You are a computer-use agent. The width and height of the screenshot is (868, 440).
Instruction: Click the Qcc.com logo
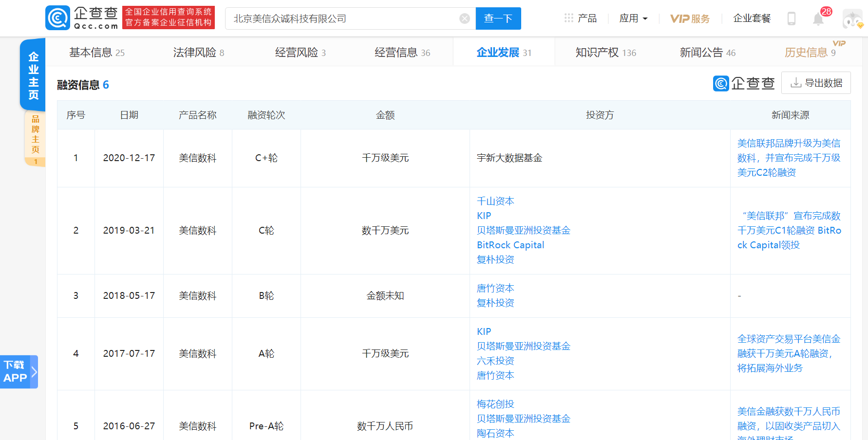click(x=82, y=18)
